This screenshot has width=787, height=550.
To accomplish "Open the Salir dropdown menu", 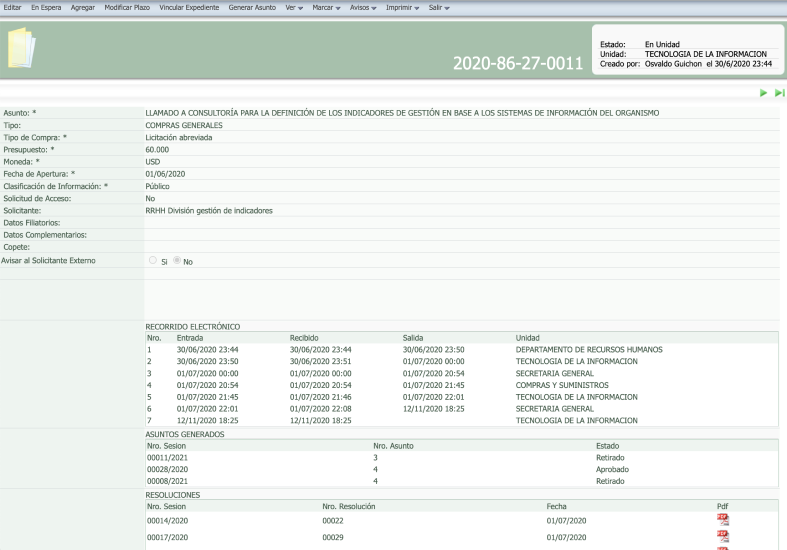I will [439, 8].
